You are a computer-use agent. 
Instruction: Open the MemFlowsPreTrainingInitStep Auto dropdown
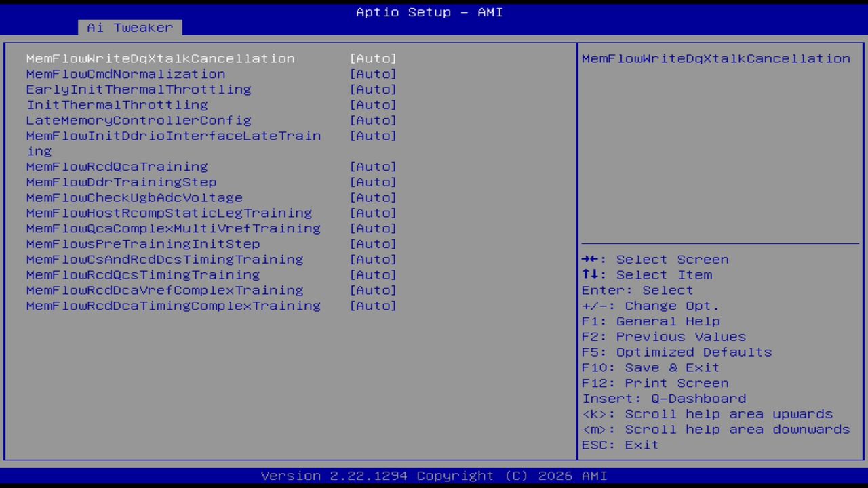373,243
